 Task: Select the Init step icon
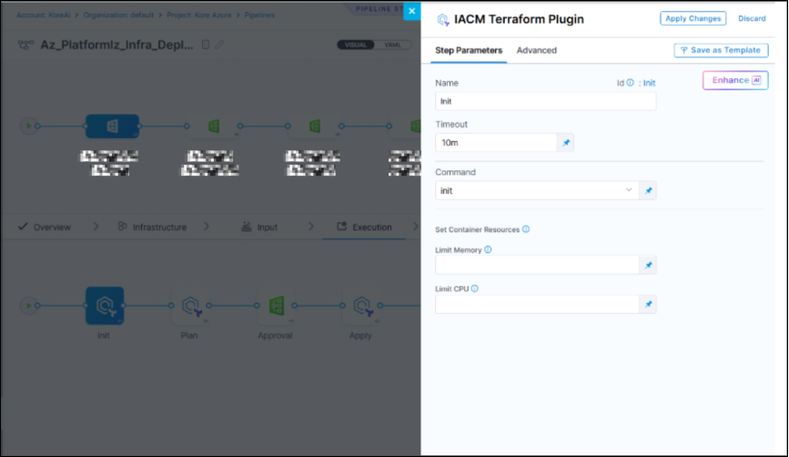[x=105, y=306]
